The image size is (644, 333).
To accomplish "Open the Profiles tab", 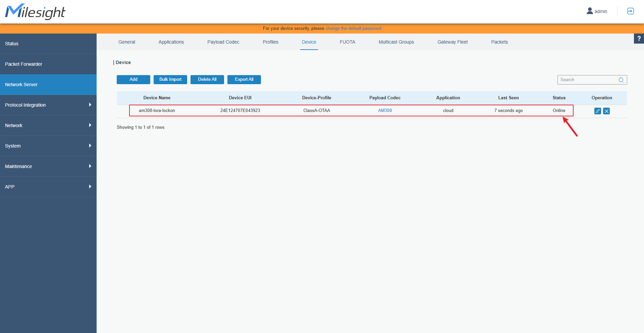I will (271, 42).
